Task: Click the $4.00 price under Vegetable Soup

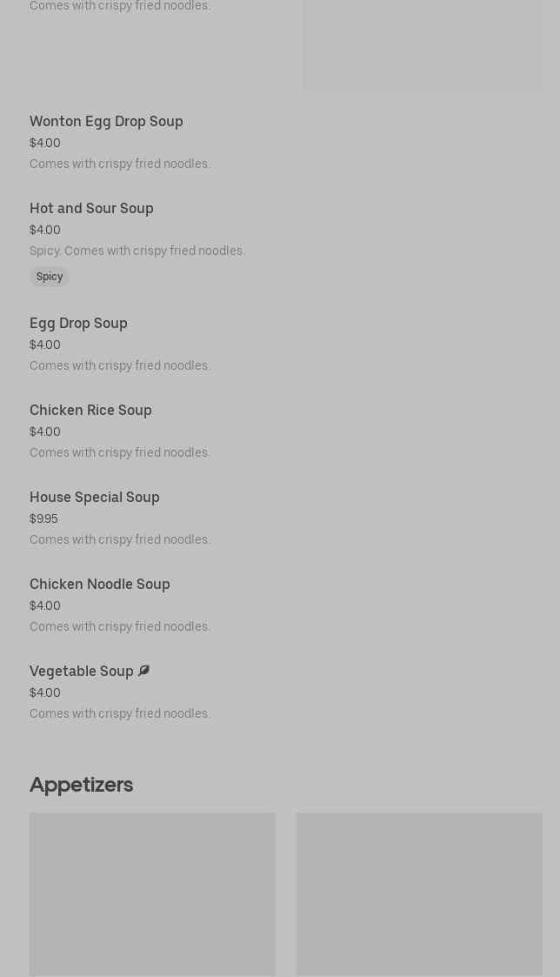Action: pos(45,693)
